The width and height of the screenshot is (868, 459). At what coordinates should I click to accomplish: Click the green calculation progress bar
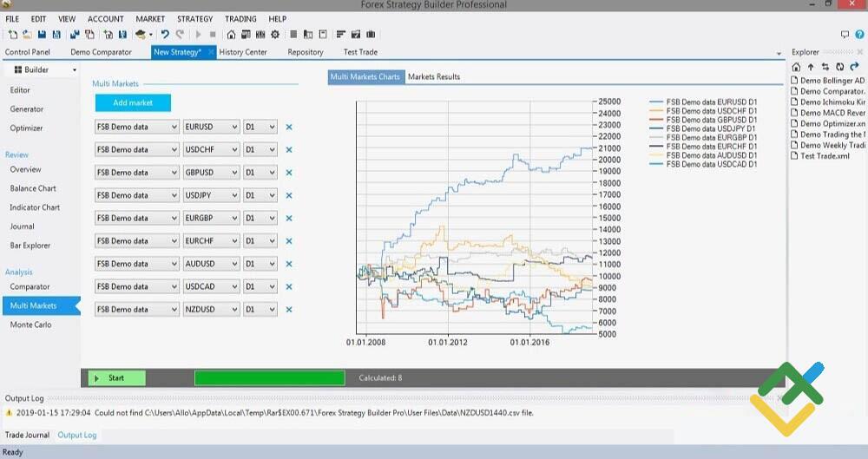pyautogui.click(x=270, y=378)
